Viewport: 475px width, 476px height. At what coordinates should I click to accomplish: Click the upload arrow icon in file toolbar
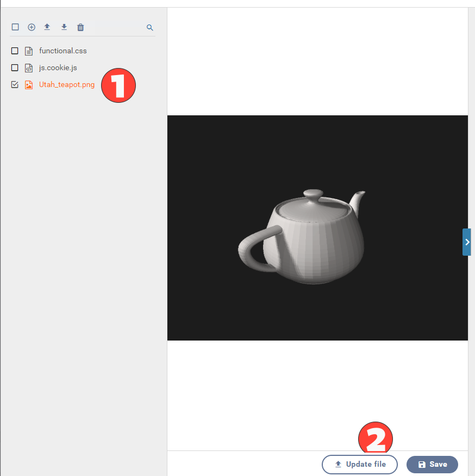click(x=47, y=27)
